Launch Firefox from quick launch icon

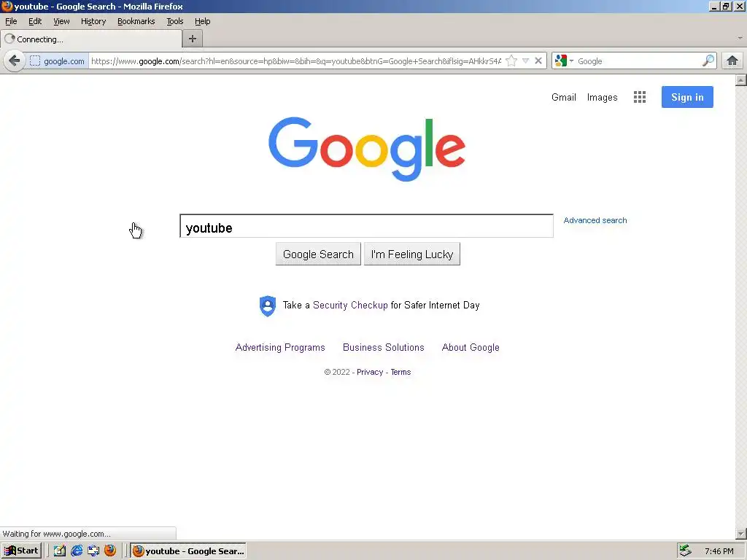(110, 551)
